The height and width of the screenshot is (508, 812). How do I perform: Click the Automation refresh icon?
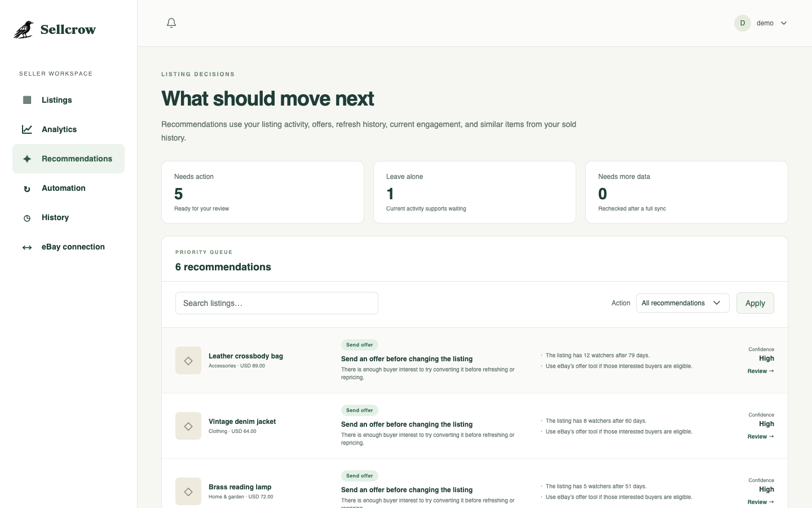[x=27, y=189]
